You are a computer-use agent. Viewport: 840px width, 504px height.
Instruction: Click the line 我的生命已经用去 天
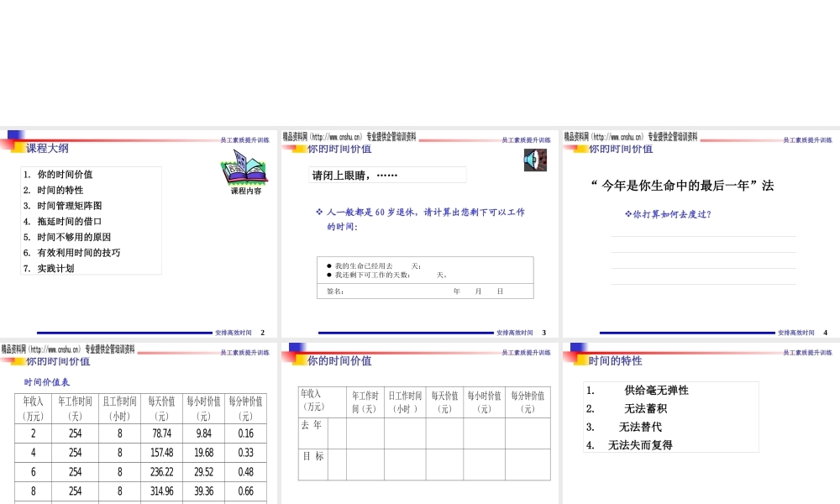[374, 265]
